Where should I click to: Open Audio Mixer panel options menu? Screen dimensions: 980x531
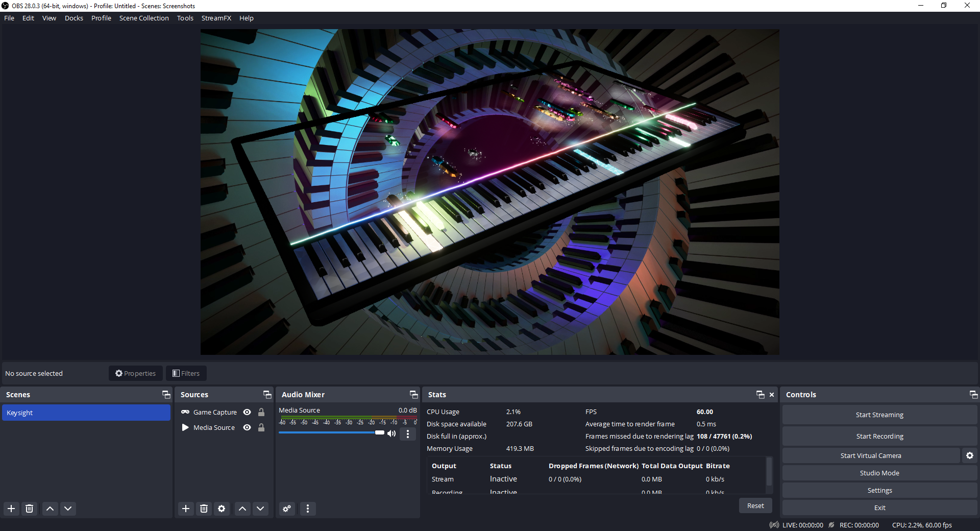tap(307, 509)
